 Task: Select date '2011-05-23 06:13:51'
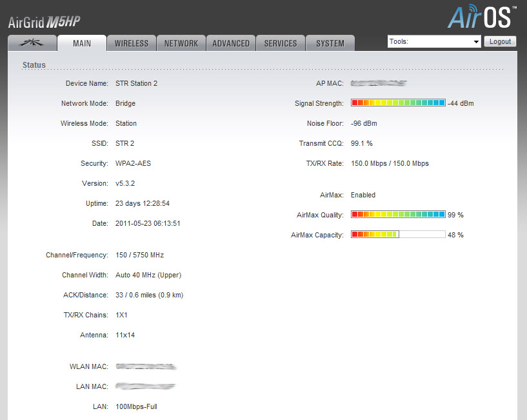tap(148, 223)
